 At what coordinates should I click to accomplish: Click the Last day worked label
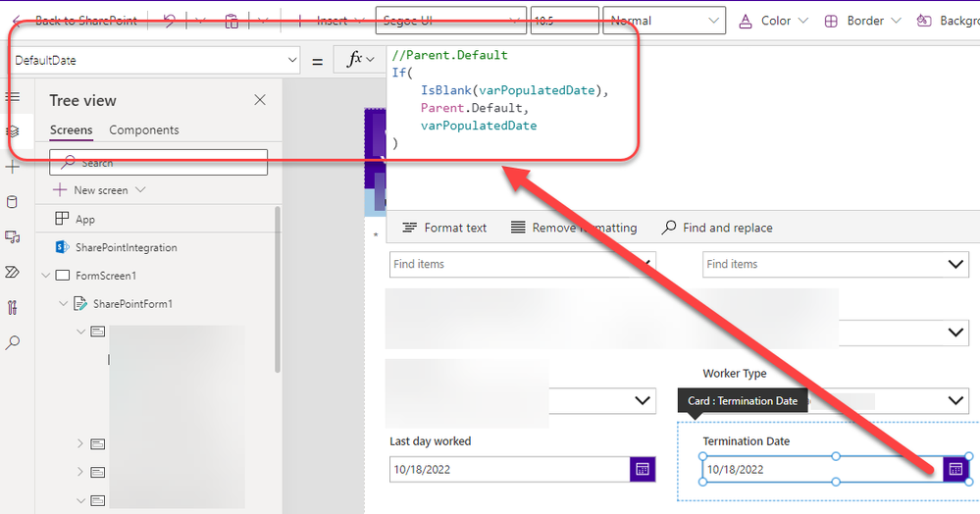point(430,441)
